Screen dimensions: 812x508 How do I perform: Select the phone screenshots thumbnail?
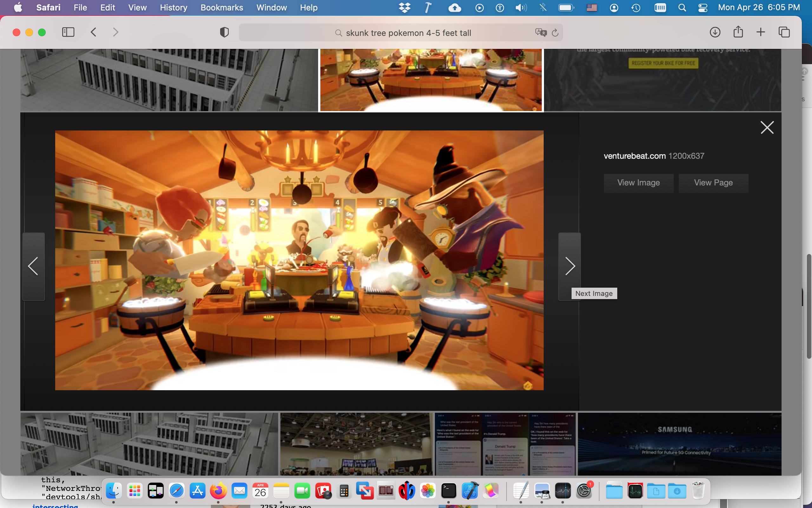pyautogui.click(x=505, y=444)
